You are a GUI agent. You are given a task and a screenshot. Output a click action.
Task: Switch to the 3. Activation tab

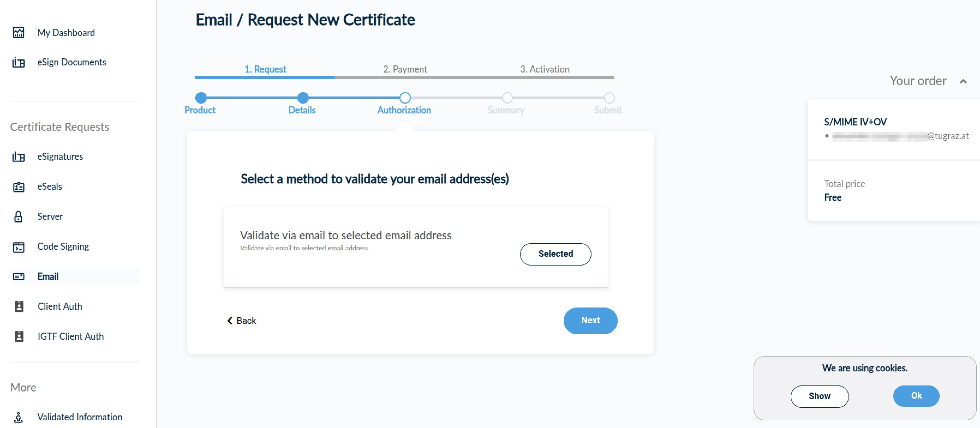click(x=544, y=69)
